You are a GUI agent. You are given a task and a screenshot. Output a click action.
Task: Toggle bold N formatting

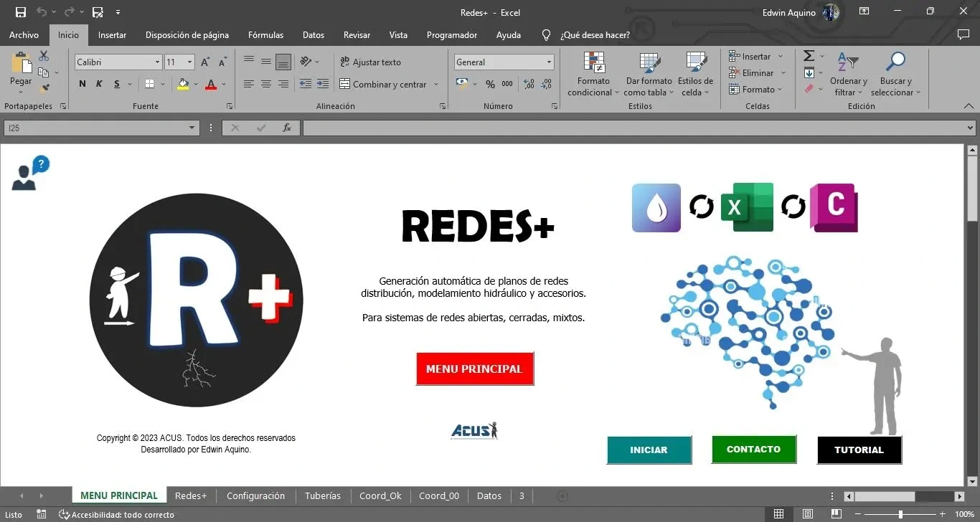83,84
